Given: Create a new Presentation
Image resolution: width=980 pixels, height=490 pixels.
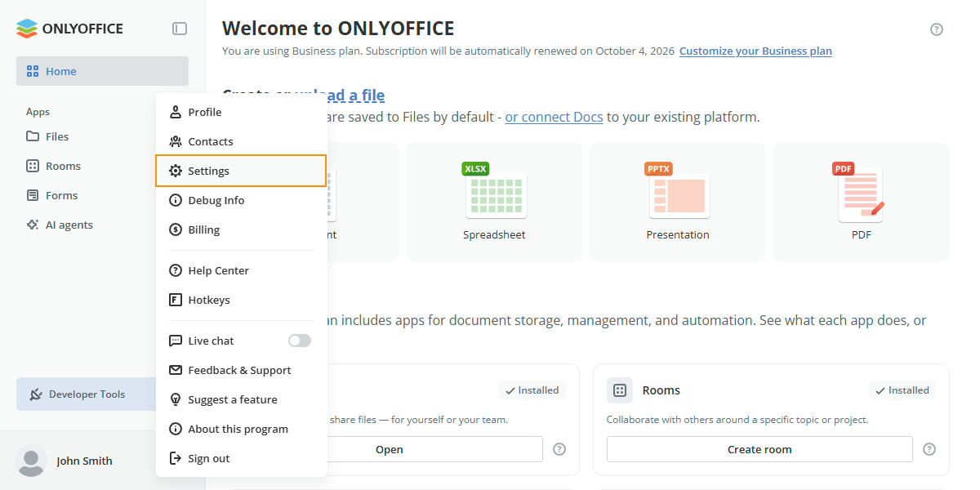Looking at the screenshot, I should click(x=678, y=202).
